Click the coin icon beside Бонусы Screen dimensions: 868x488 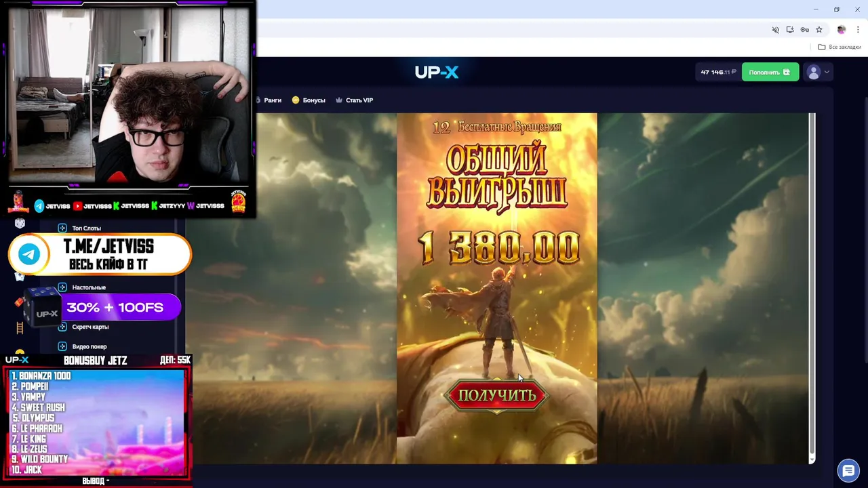point(296,100)
